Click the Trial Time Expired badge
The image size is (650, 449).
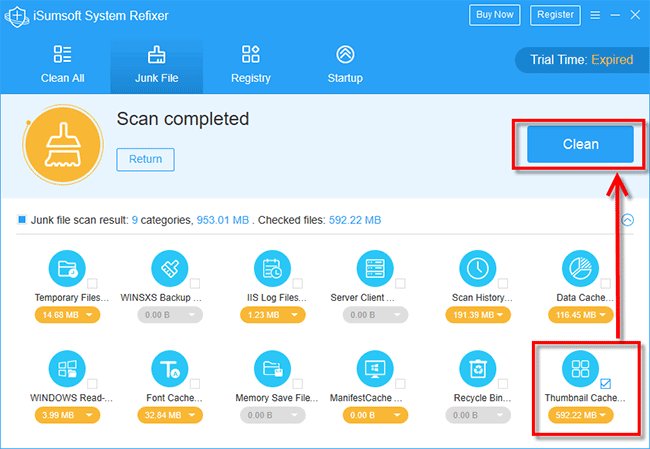point(582,60)
